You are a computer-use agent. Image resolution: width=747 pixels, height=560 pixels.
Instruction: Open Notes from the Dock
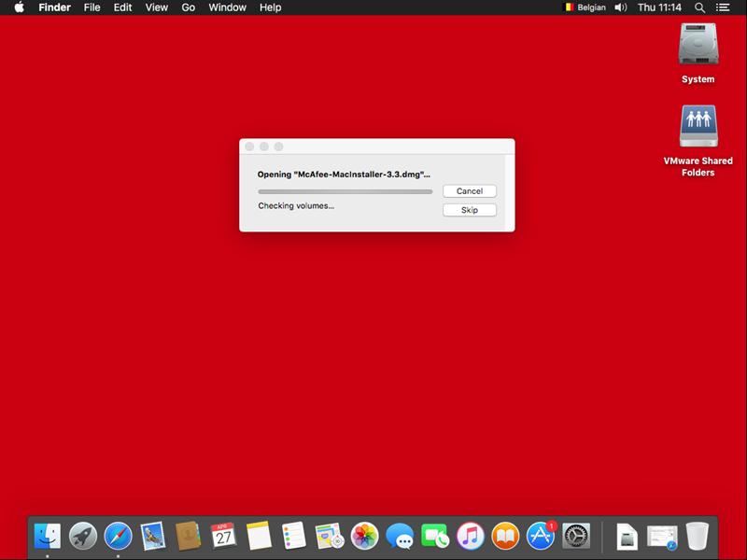pyautogui.click(x=259, y=536)
